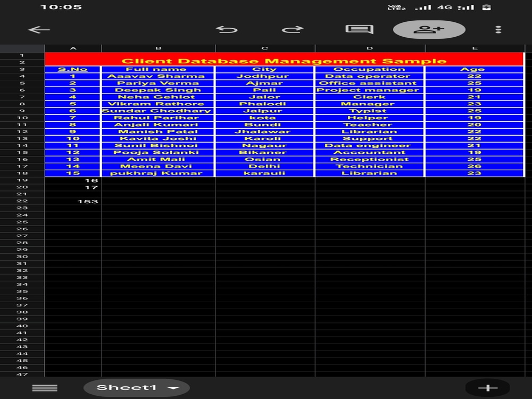Select occupation cell Technician
The height and width of the screenshot is (399, 532).
370,166
